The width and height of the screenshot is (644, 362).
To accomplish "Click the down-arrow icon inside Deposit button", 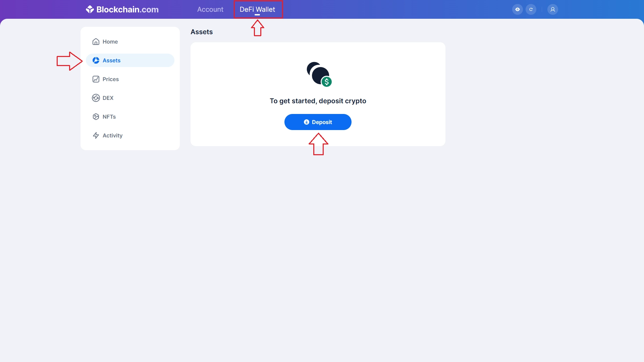I will pos(307,122).
